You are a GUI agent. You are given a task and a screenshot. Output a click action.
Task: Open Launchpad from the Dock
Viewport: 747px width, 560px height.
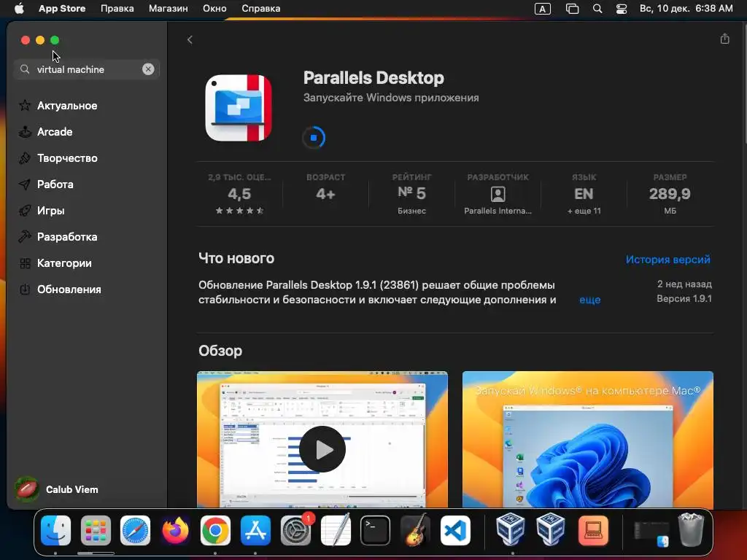pos(96,530)
